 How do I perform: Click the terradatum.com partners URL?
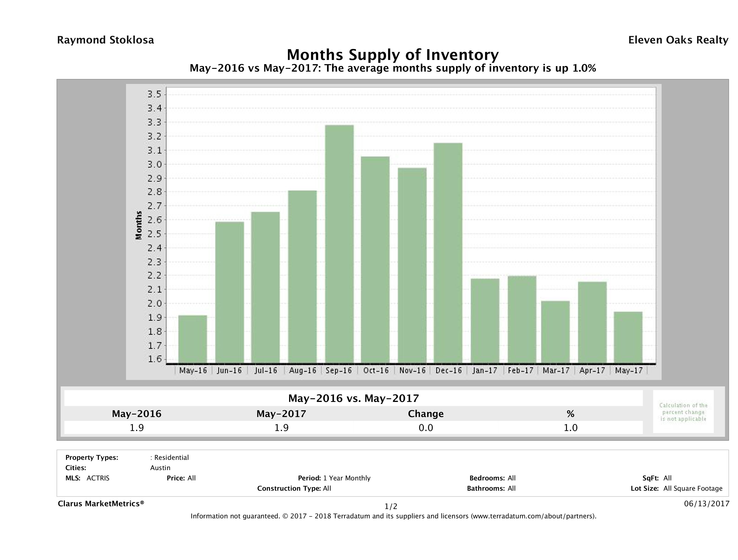click(532, 516)
